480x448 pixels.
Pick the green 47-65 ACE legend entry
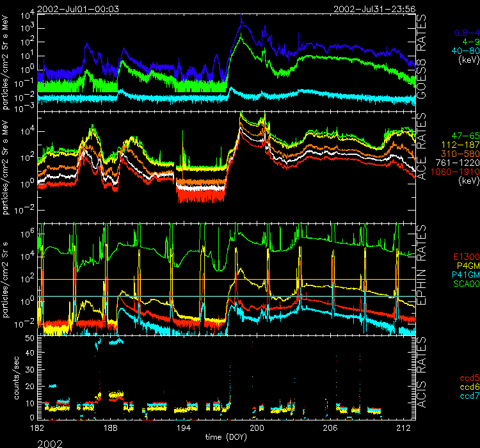tap(464, 136)
